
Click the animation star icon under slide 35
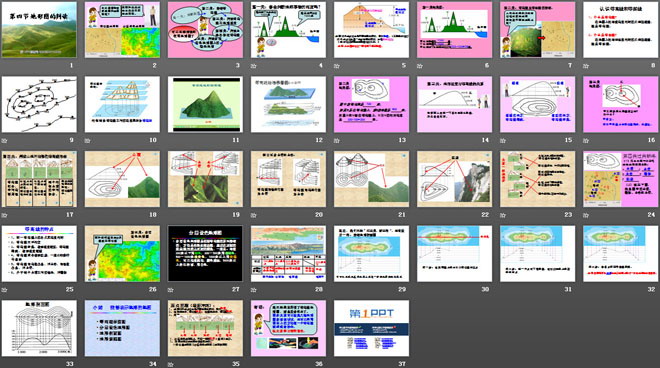pos(170,365)
